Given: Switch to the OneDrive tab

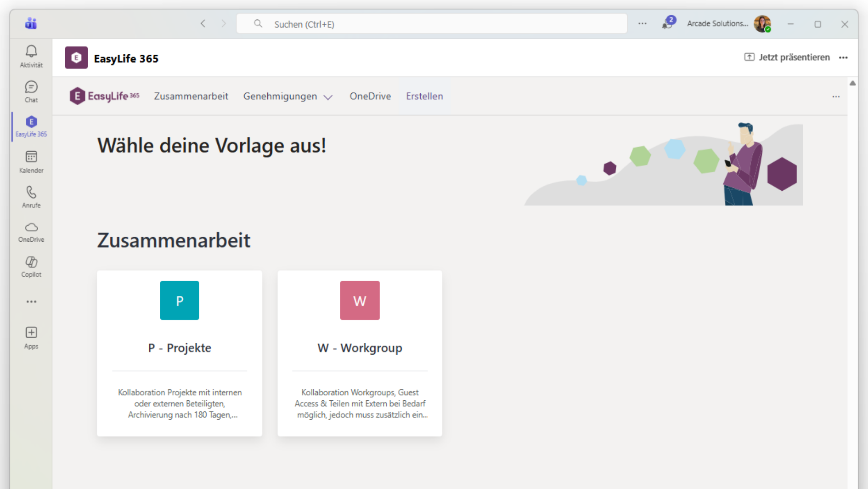Looking at the screenshot, I should (x=370, y=97).
